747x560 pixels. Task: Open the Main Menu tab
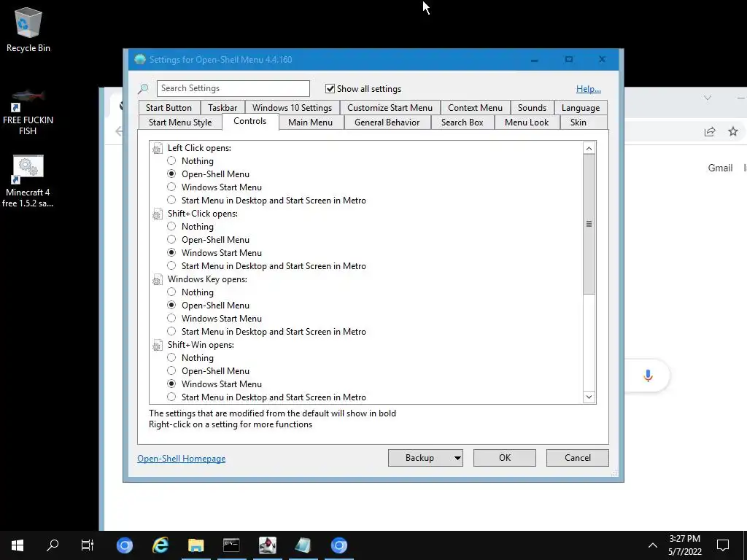(x=310, y=122)
